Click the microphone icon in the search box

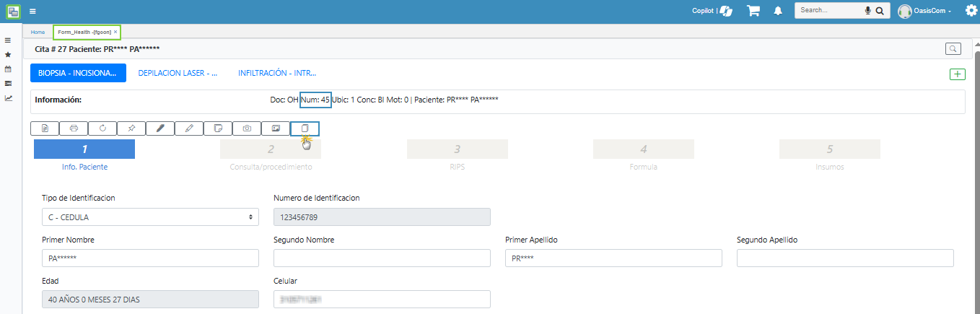[x=867, y=11]
